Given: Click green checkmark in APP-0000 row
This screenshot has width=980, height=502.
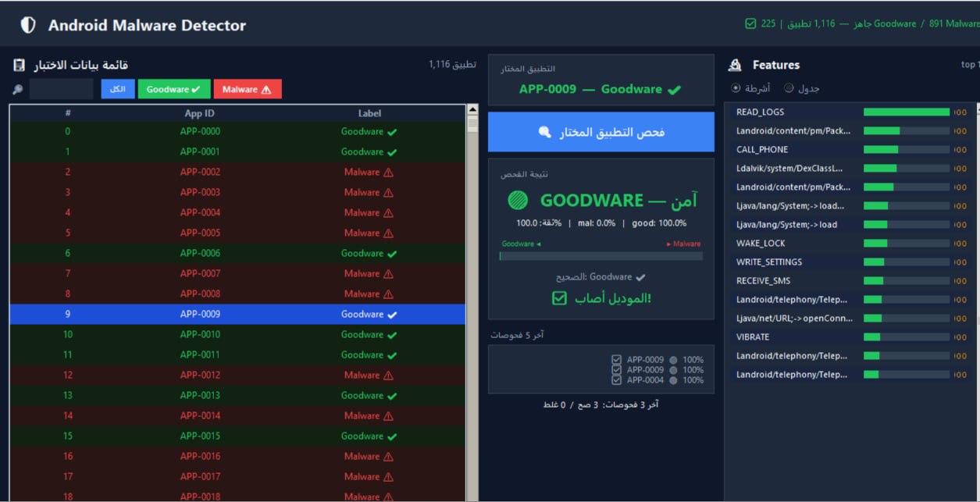Looking at the screenshot, I should coord(392,132).
